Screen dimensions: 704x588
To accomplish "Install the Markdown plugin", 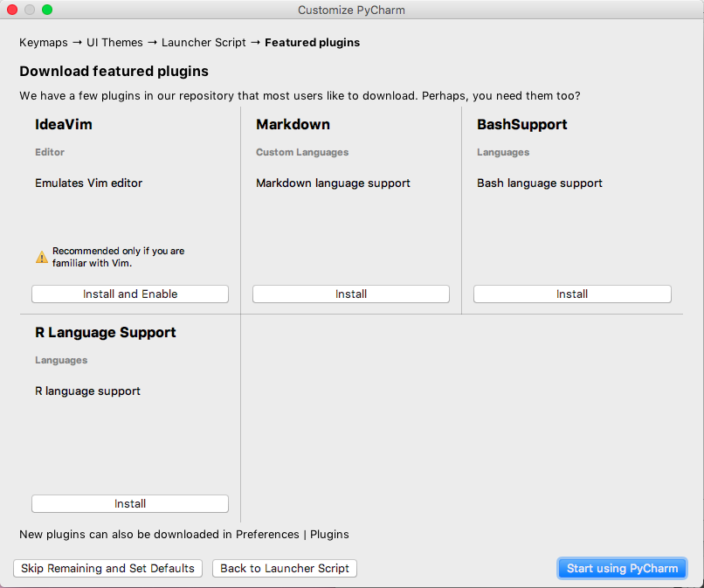I will click(350, 294).
